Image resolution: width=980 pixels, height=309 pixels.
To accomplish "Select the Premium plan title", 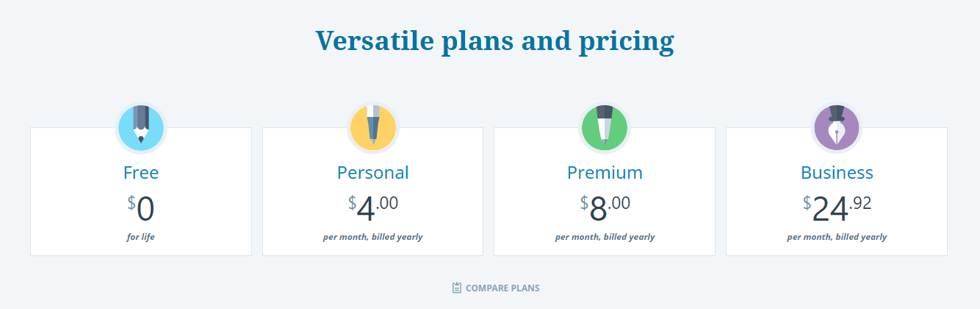I will point(605,173).
